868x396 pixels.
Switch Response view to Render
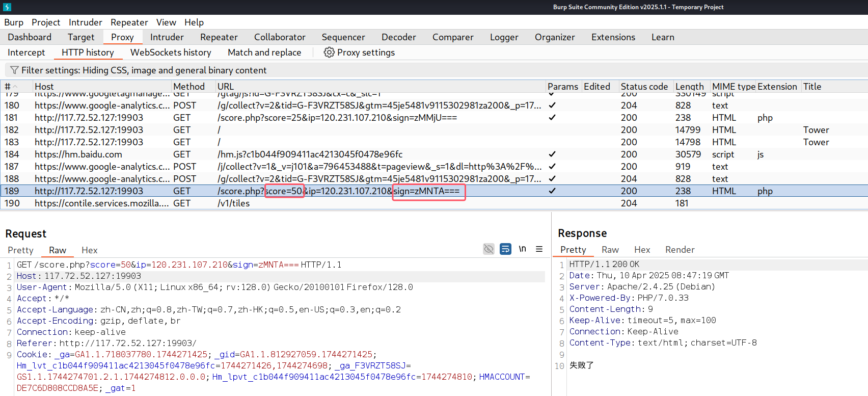click(x=680, y=250)
